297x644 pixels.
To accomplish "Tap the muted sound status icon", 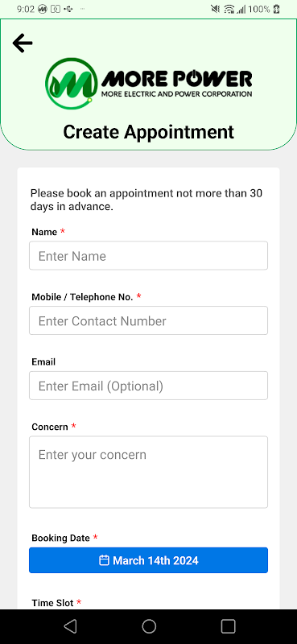I will tap(215, 9).
